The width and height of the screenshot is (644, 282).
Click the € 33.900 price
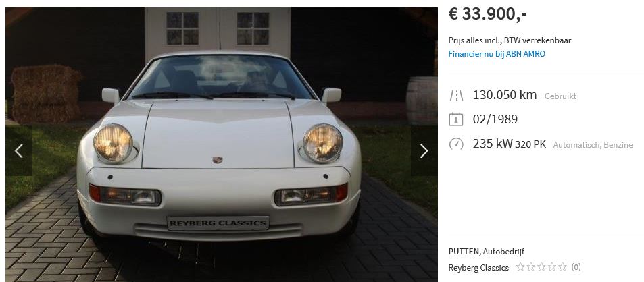click(x=487, y=14)
